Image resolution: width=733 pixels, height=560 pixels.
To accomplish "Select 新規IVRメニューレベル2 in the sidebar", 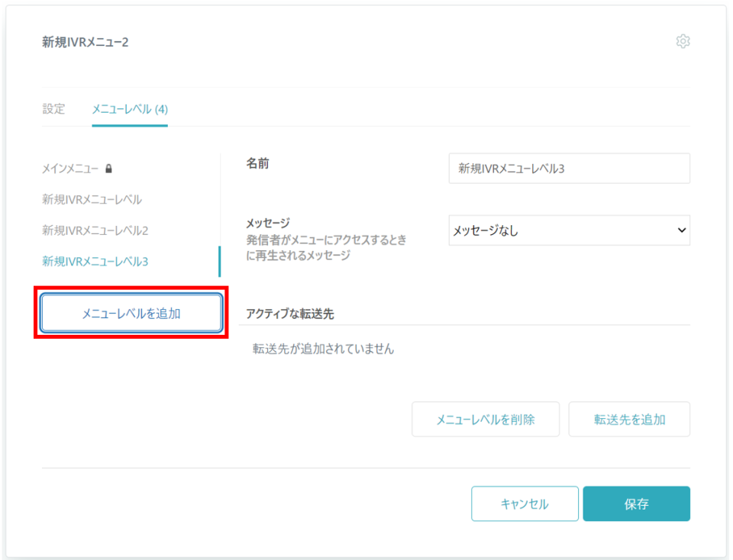I will pyautogui.click(x=95, y=230).
